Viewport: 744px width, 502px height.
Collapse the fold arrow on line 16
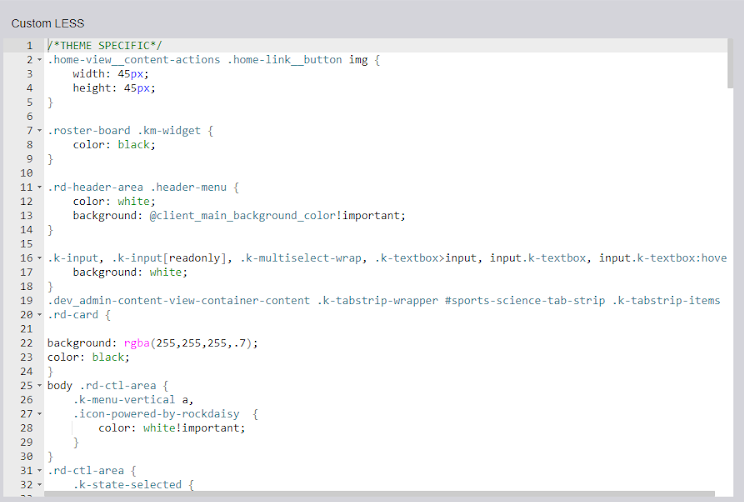pos(39,258)
